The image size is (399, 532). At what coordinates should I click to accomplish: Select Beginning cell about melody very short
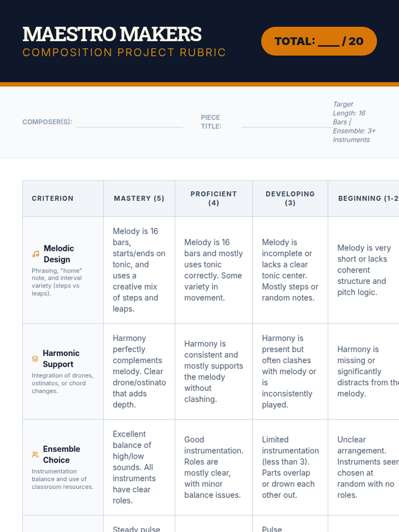pyautogui.click(x=364, y=270)
